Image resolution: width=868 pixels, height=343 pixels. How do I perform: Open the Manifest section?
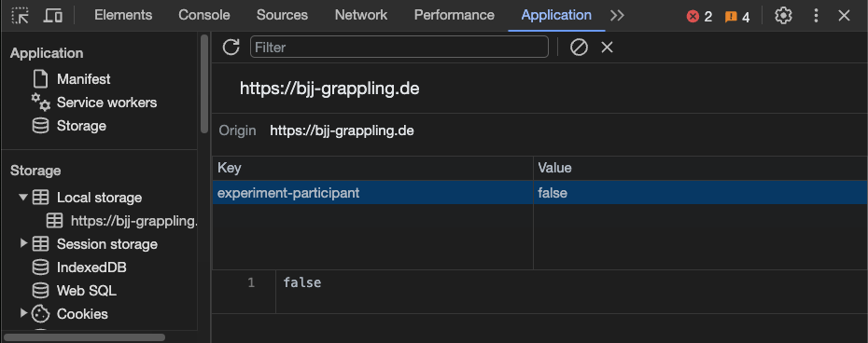tap(84, 79)
